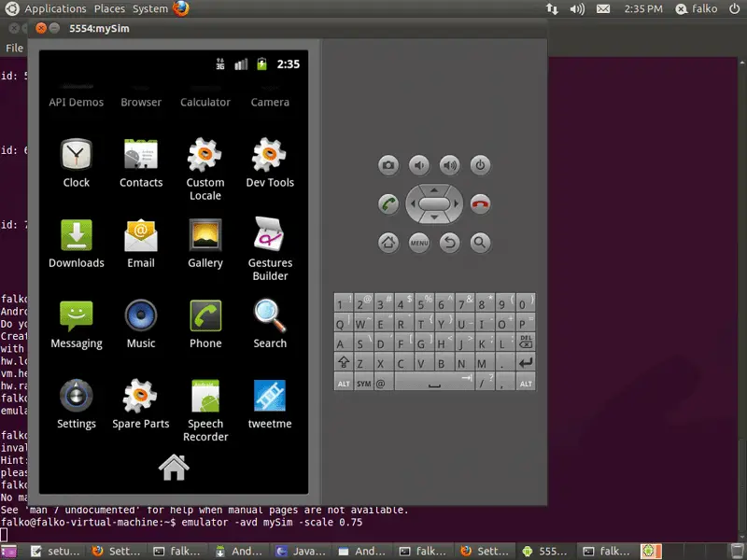Open the Speech Recorder app
The image size is (747, 560).
pyautogui.click(x=205, y=411)
